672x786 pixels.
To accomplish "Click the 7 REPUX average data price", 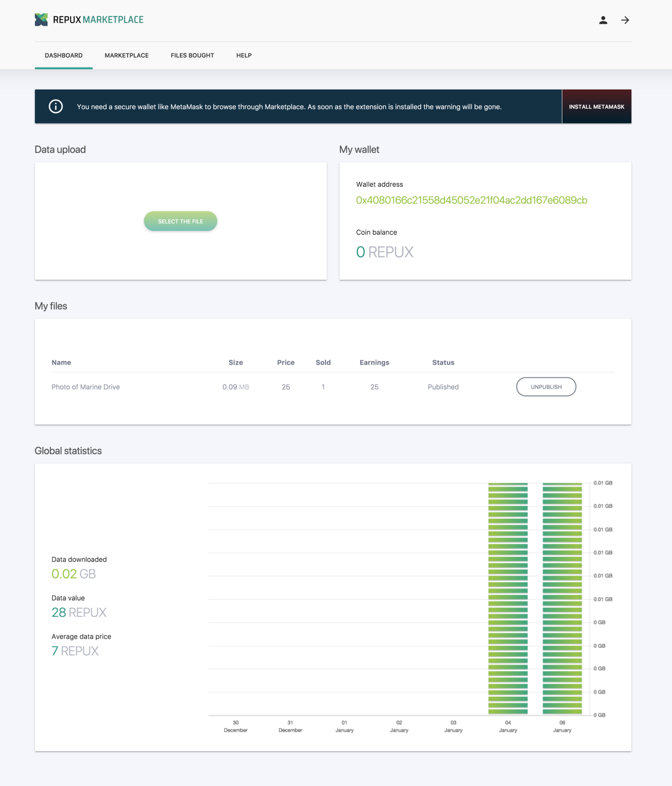I will [x=75, y=651].
